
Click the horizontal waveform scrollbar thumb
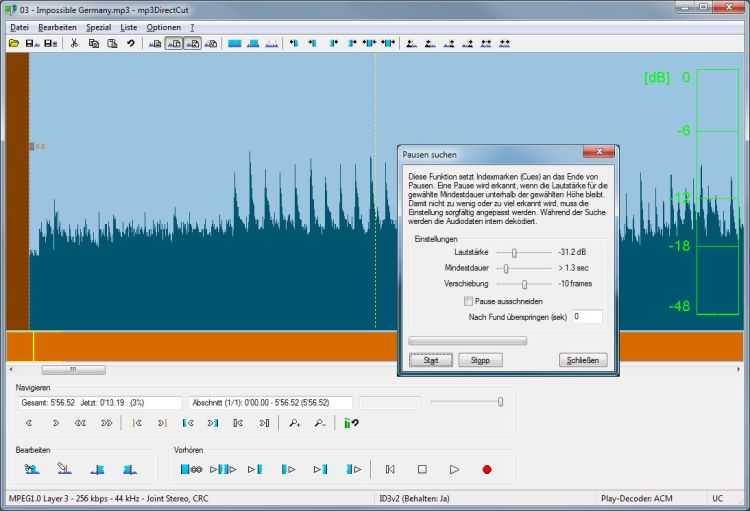[73, 370]
